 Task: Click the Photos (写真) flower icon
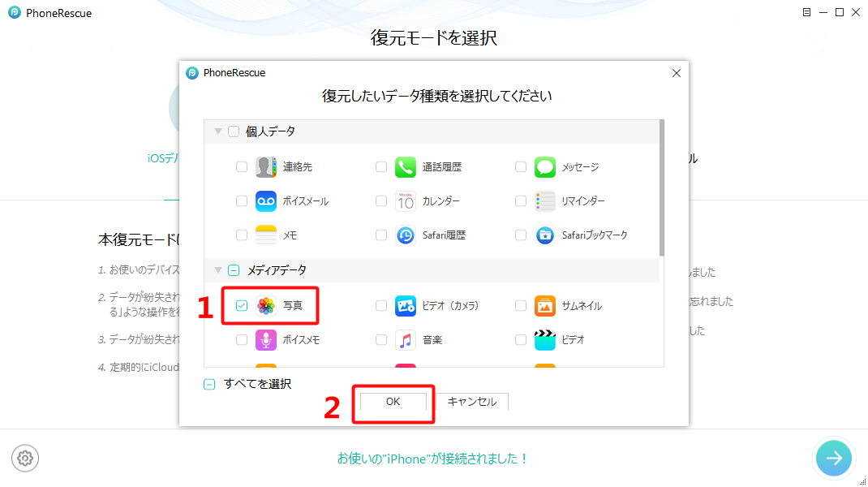point(266,305)
